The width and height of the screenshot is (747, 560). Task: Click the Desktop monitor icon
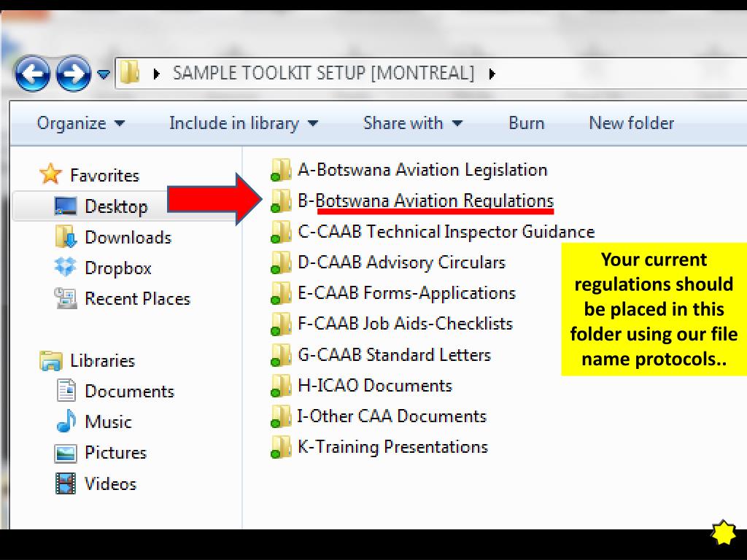click(x=66, y=206)
